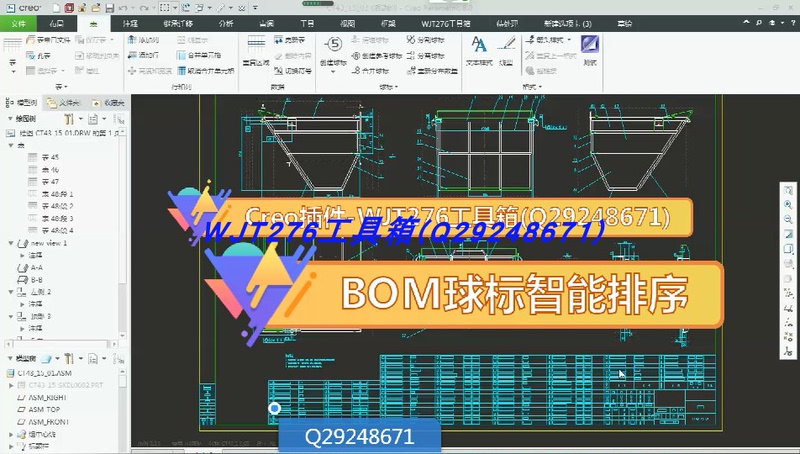
Task: Click the Table From File icon
Action: point(31,40)
